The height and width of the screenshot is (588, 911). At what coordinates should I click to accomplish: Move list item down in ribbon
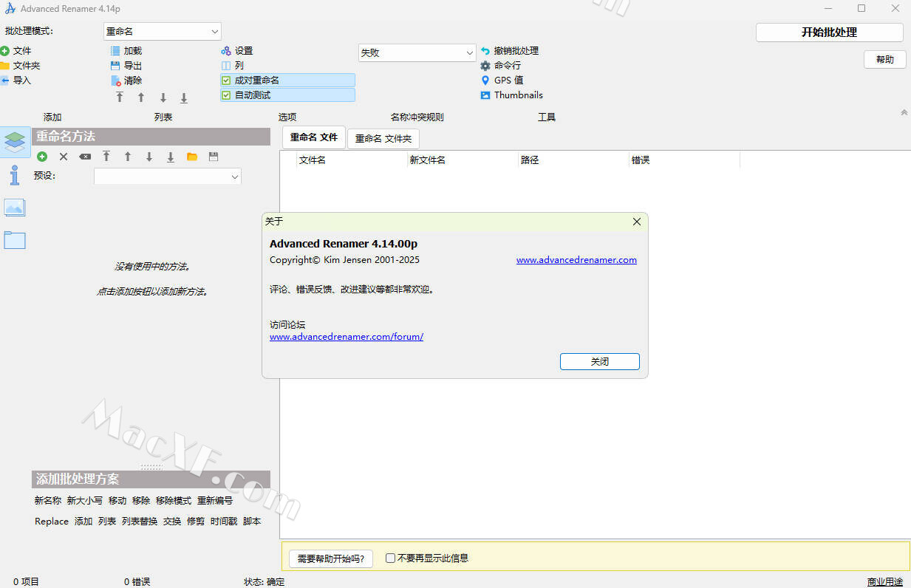163,98
